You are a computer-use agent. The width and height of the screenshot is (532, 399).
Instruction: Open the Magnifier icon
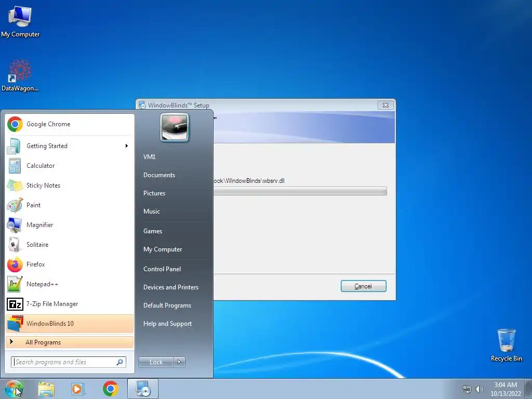pyautogui.click(x=15, y=225)
